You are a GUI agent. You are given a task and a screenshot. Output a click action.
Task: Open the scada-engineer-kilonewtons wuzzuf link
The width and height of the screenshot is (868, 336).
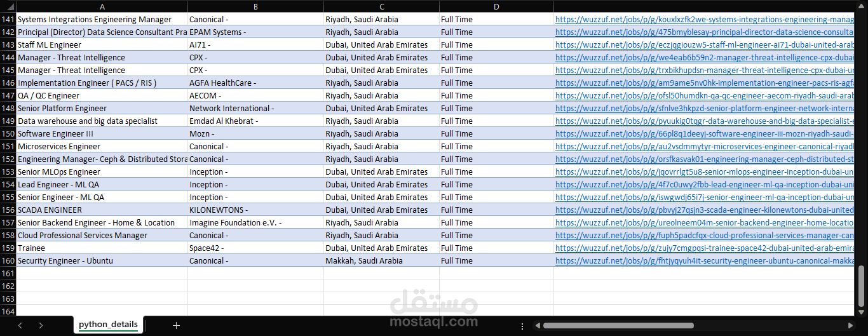click(705, 210)
